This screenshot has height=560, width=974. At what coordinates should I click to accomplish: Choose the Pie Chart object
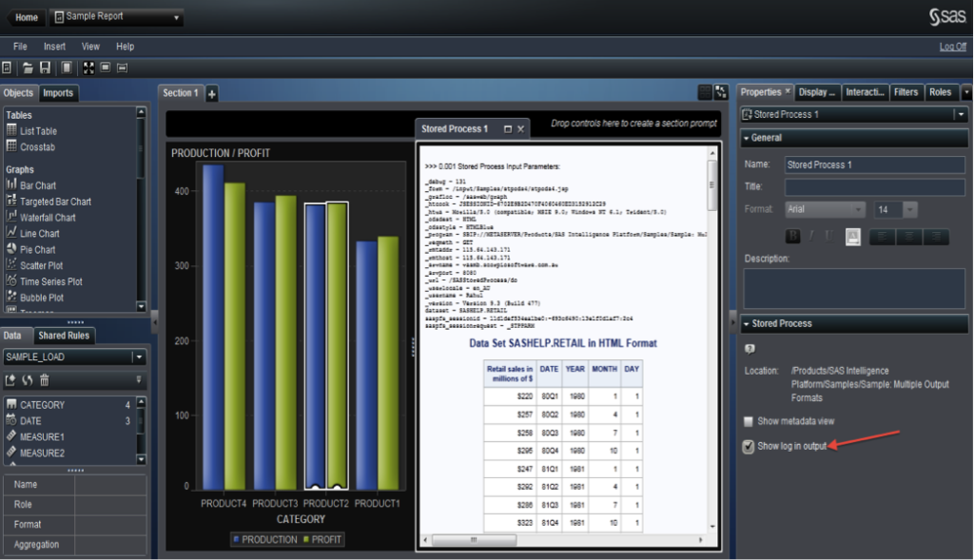pos(37,250)
